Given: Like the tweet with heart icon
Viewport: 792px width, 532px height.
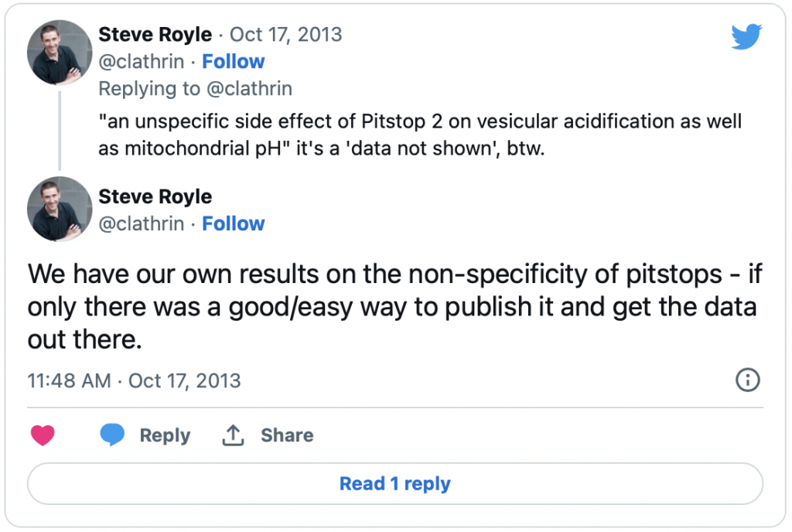Looking at the screenshot, I should click(x=43, y=435).
